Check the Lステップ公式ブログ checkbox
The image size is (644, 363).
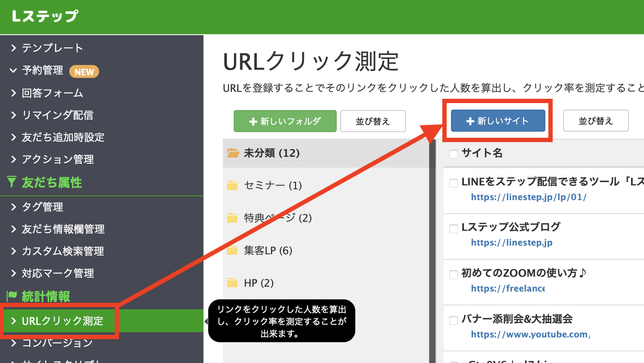(454, 228)
